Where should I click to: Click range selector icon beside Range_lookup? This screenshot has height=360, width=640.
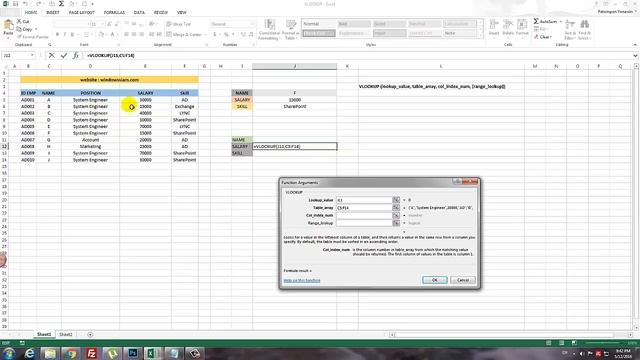point(396,223)
